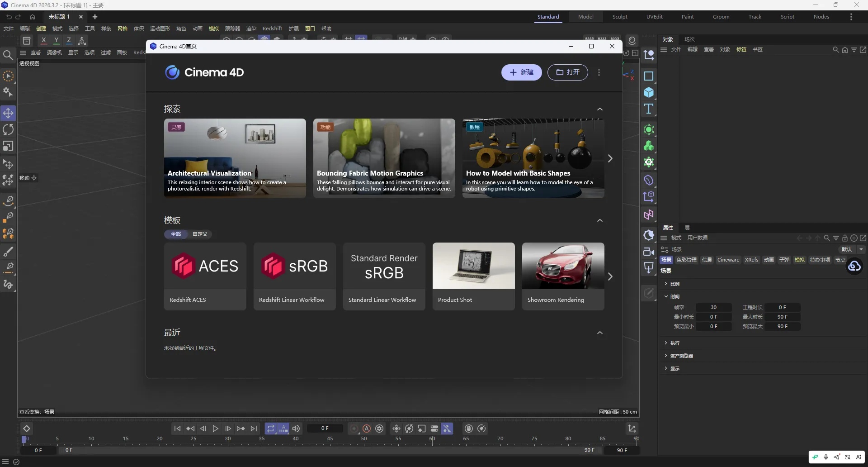Select the Cineware attribute tab

click(728, 260)
